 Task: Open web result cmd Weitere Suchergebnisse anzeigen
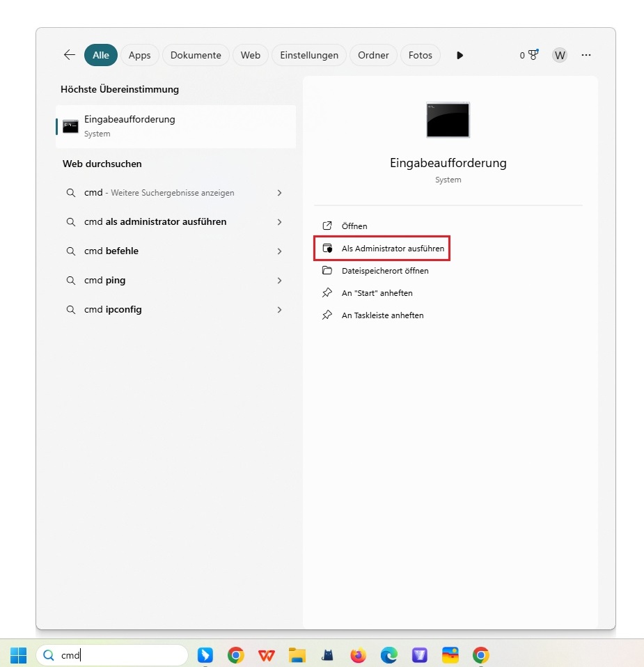[x=174, y=193]
